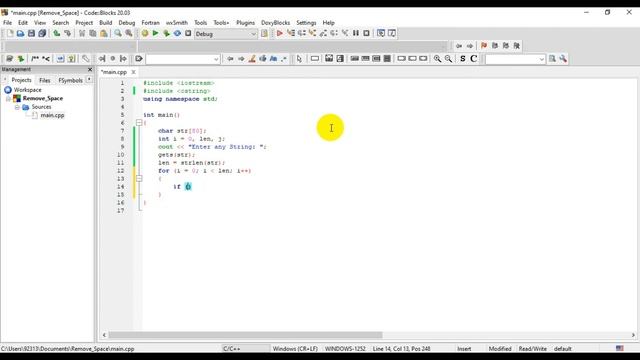This screenshot has height=360, width=640.
Task: Clear all bookmarks icon
Action: [517, 46]
